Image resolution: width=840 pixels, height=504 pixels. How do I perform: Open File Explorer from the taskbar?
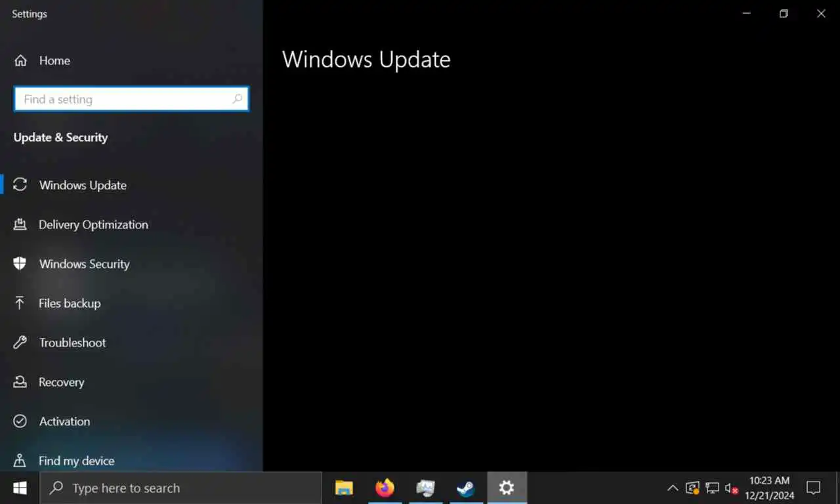pyautogui.click(x=344, y=488)
